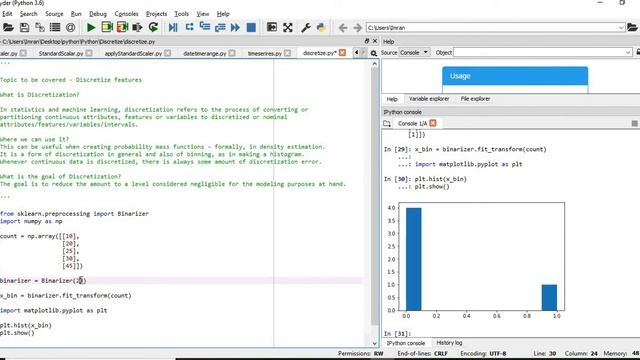Start debugging the file
640x360 pixels.
pyautogui.click(x=173, y=28)
